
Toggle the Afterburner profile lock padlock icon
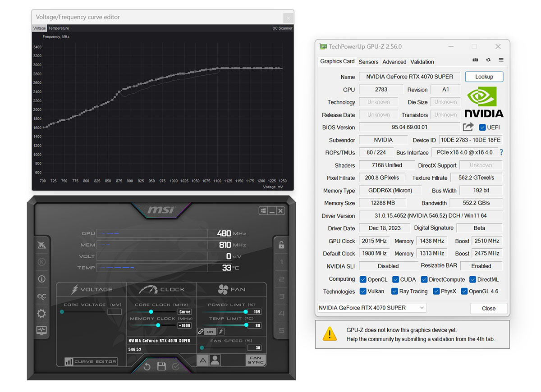click(281, 245)
